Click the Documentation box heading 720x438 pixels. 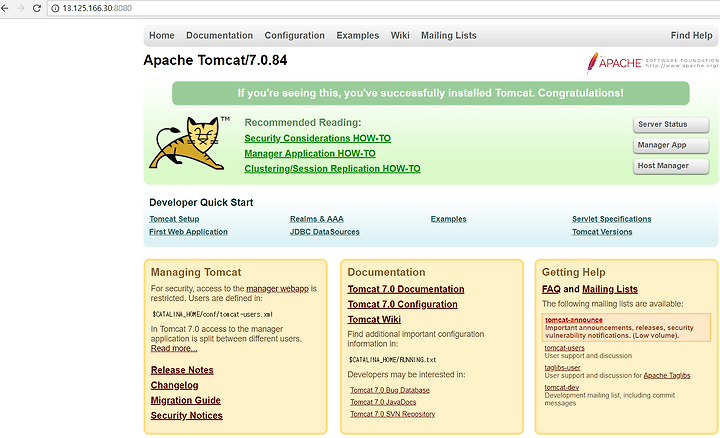pos(386,272)
